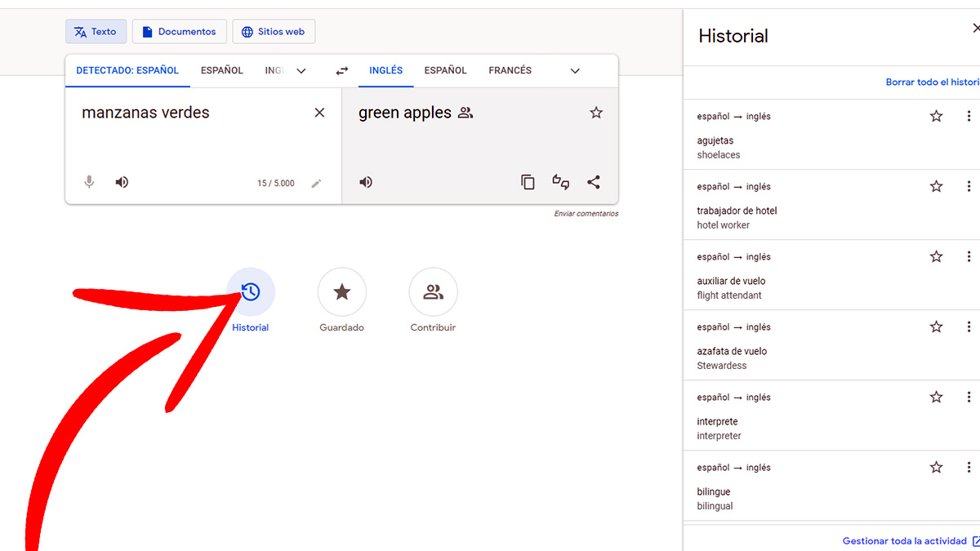
Task: Star the green apples translation
Action: pos(596,113)
